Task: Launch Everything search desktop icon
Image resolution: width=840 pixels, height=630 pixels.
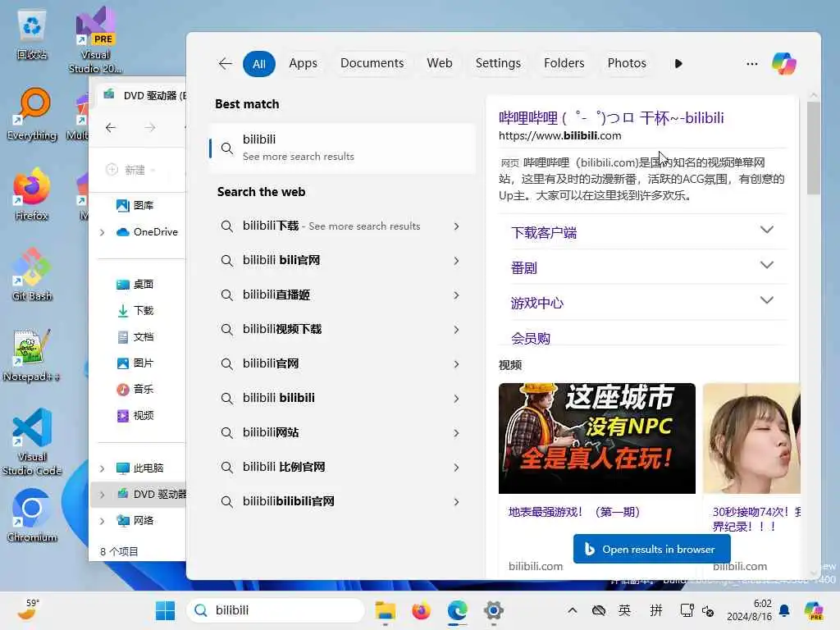Action: tap(32, 115)
